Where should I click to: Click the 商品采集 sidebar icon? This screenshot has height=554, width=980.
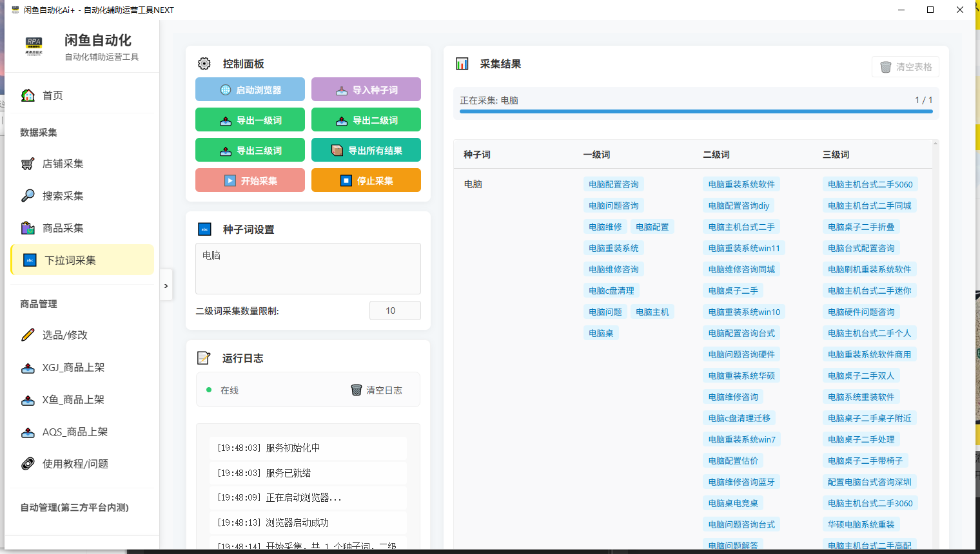(28, 228)
